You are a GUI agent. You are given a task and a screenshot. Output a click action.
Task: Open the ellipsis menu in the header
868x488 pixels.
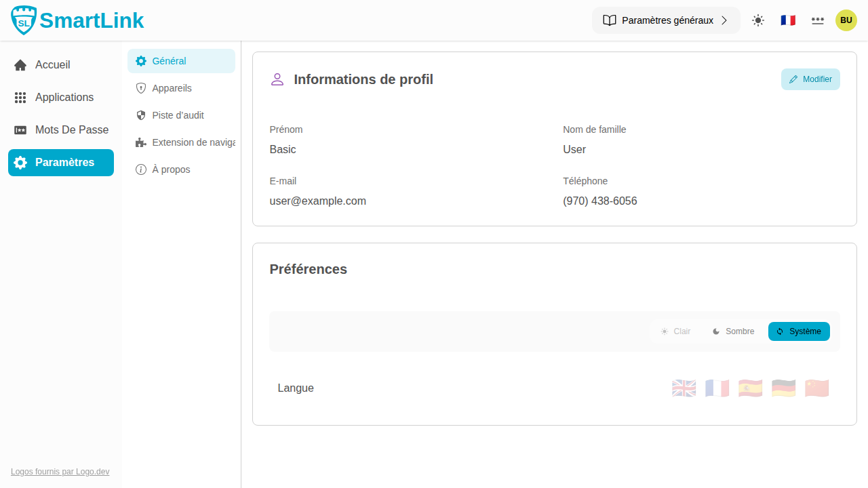pos(818,20)
